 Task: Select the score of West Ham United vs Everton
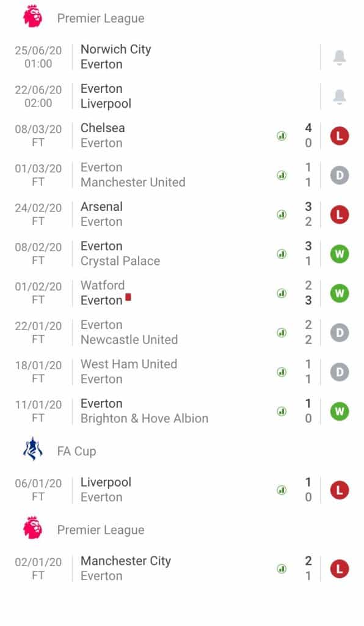pyautogui.click(x=308, y=372)
